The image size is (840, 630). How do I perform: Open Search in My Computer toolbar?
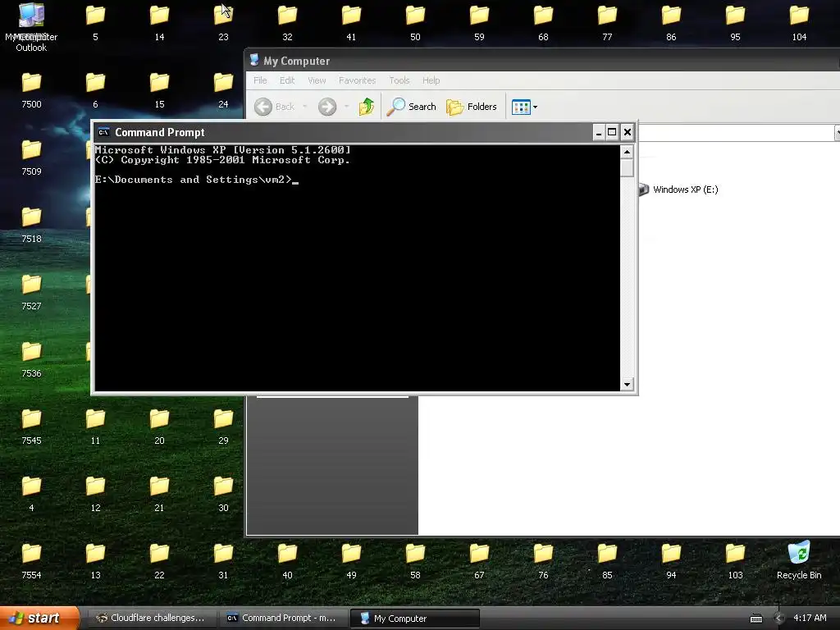412,107
